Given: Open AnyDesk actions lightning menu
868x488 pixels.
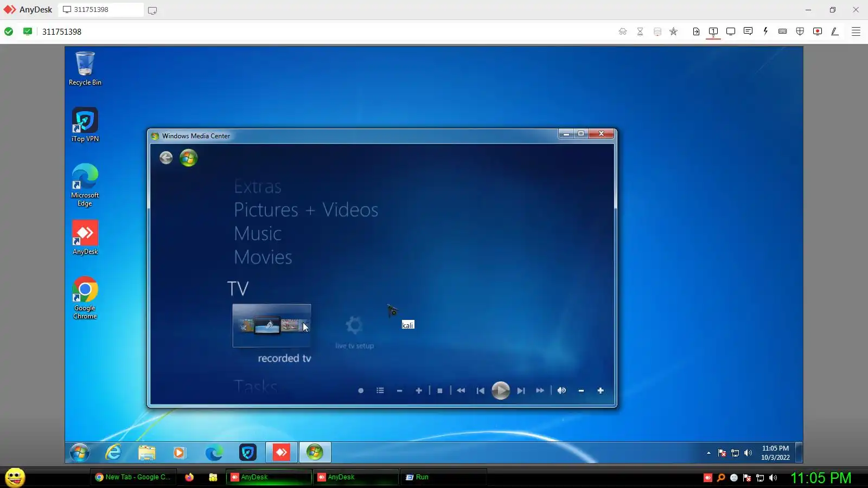Looking at the screenshot, I should [x=765, y=31].
